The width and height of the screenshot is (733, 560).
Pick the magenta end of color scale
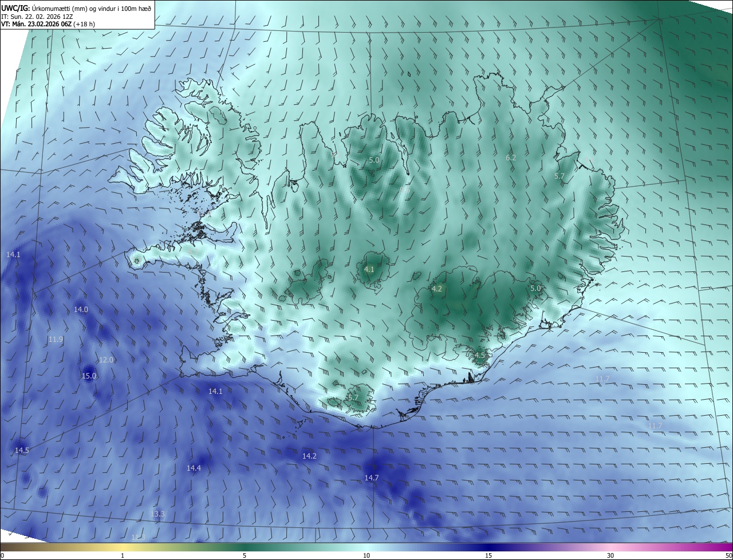point(727,547)
